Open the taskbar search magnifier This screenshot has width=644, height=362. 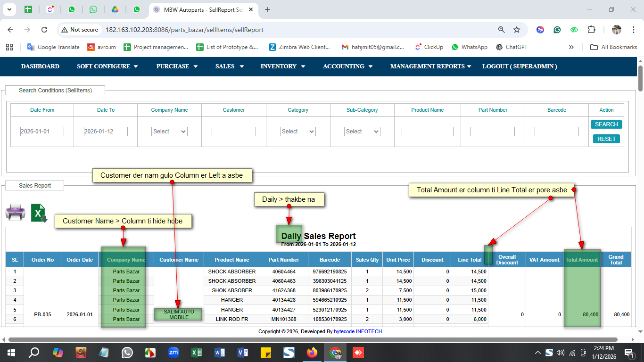pyautogui.click(x=34, y=353)
